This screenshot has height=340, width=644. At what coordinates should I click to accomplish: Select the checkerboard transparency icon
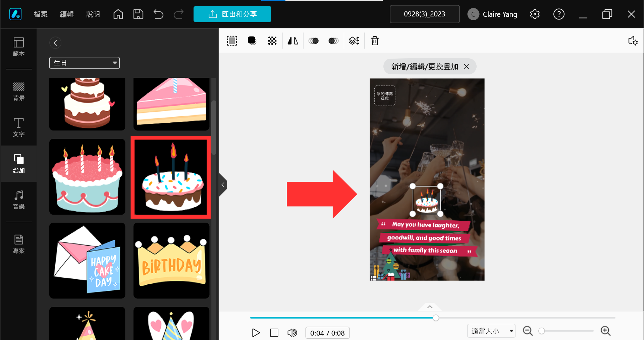(x=272, y=41)
